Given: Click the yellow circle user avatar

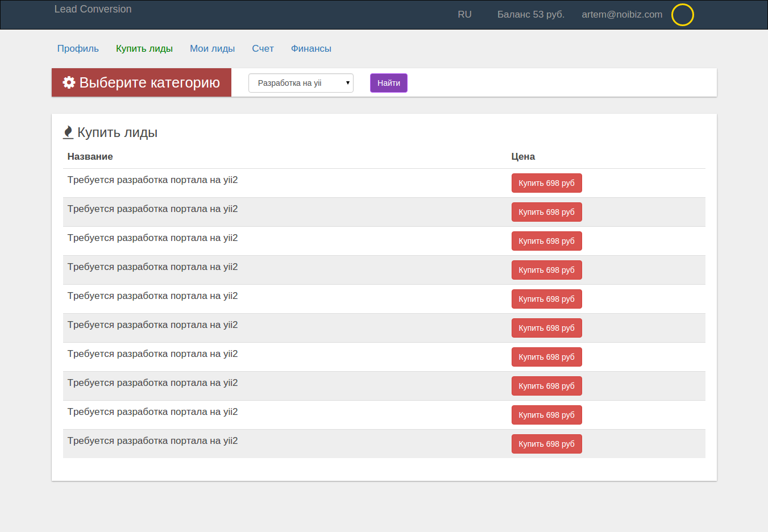Looking at the screenshot, I should tap(682, 15).
